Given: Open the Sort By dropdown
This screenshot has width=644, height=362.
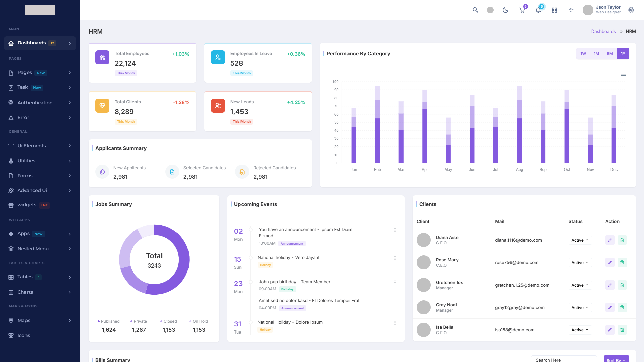Looking at the screenshot, I should (x=616, y=360).
